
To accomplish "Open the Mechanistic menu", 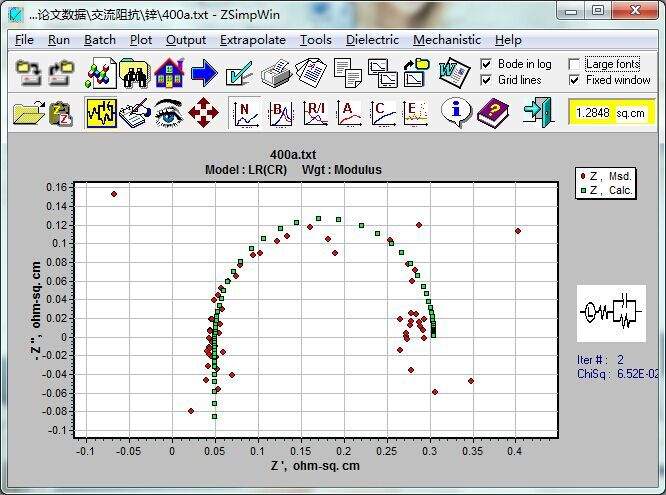I will click(x=447, y=40).
